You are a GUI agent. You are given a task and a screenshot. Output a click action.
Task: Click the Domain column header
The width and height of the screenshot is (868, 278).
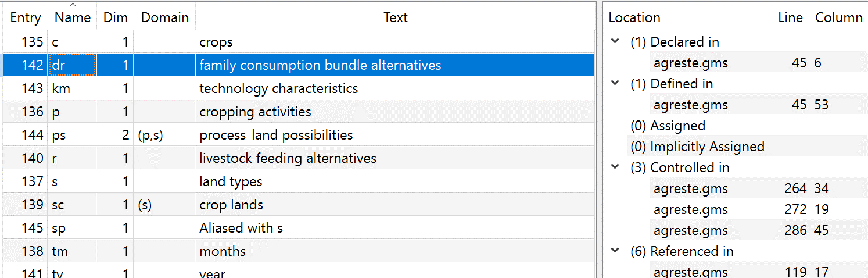coord(165,17)
